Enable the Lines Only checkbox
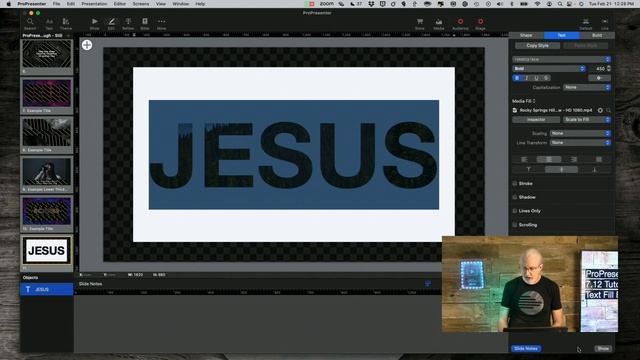The height and width of the screenshot is (360, 640). coord(515,211)
